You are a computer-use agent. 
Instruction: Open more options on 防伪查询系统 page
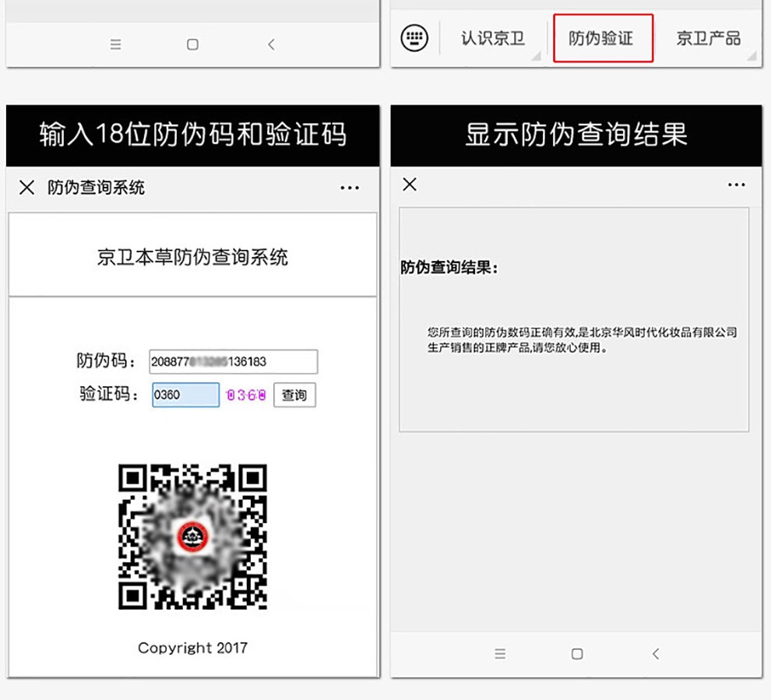click(x=350, y=188)
